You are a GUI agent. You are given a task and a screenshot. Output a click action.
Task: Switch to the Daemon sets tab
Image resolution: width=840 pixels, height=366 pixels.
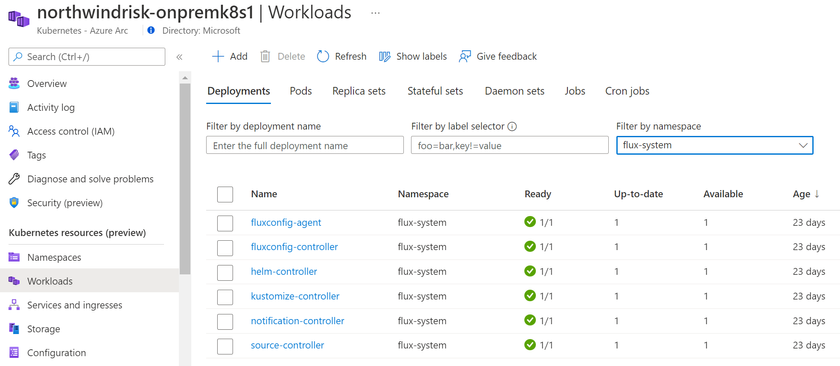(514, 91)
